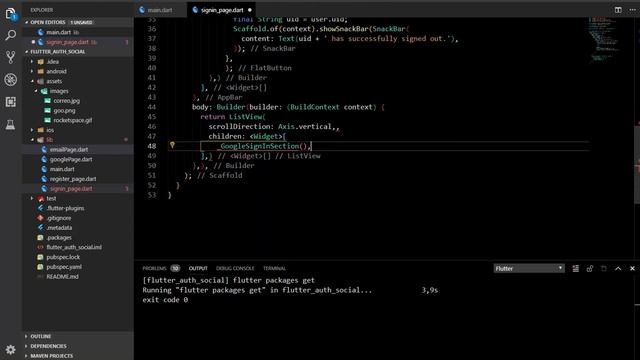640x360 pixels.
Task: Open the Manage gear icon
Action: [11, 349]
